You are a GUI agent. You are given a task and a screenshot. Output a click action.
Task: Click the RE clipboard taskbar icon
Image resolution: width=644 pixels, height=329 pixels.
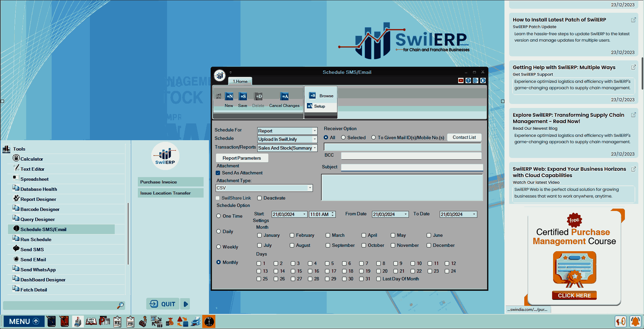(x=117, y=321)
